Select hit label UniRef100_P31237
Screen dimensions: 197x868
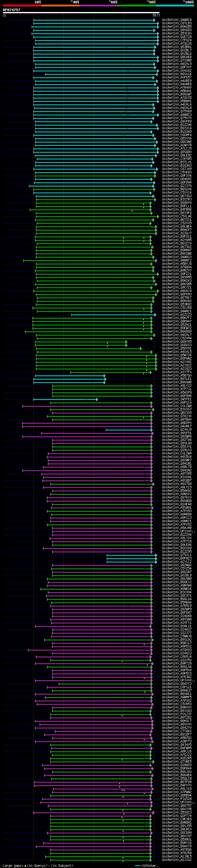(x=177, y=714)
